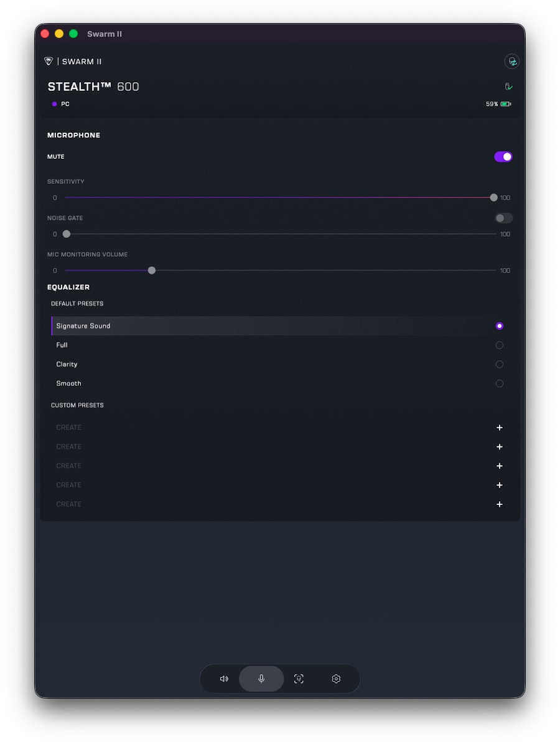The image size is (560, 744).
Task: Minimize the Swarm II window
Action: 59,34
